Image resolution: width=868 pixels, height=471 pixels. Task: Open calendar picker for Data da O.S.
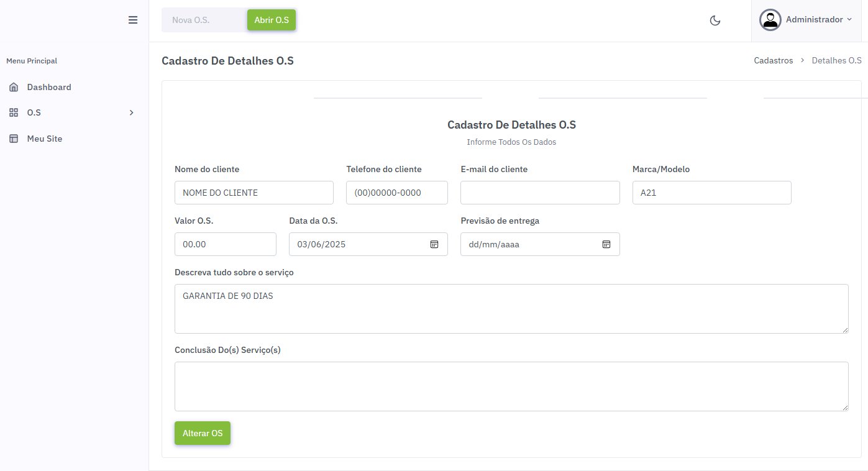point(434,244)
